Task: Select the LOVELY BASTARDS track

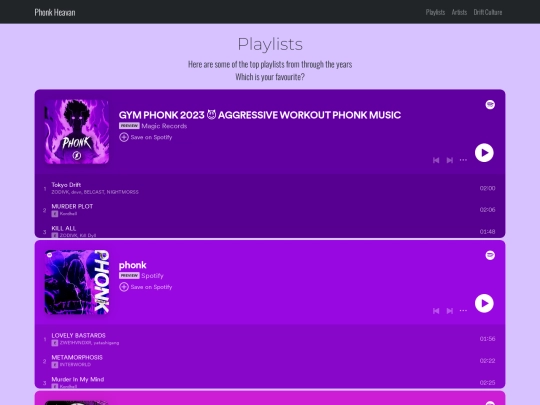Action: coord(270,339)
